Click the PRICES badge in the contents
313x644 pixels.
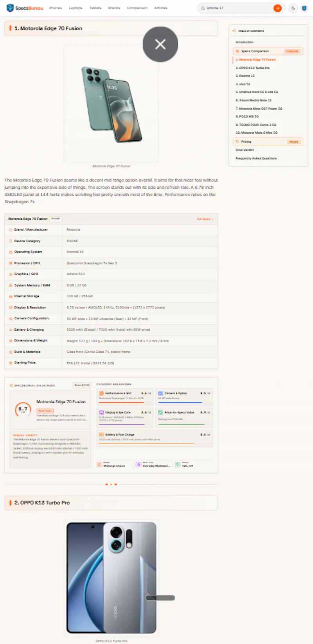[294, 142]
